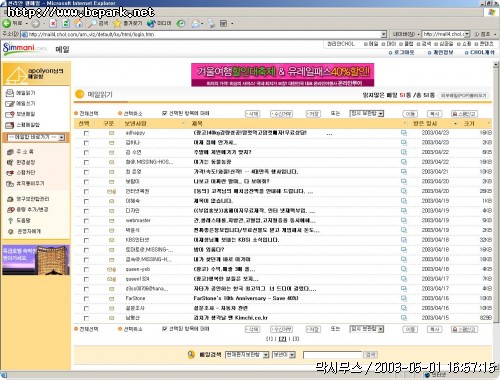Viewport: 500px width, 380px height.
Task: Open the FarStone's 10th Anniversary email subject
Action: pos(246,298)
